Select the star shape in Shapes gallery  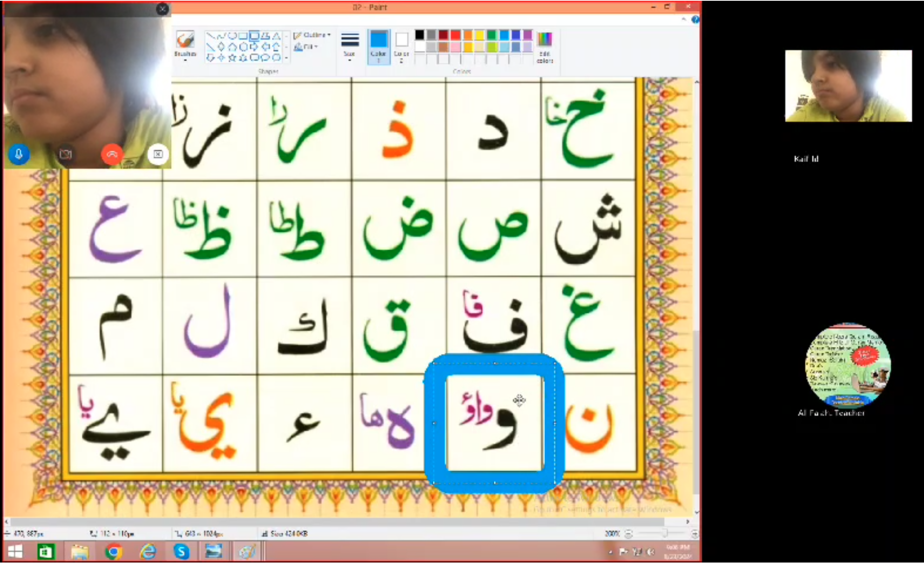pyautogui.click(x=232, y=58)
